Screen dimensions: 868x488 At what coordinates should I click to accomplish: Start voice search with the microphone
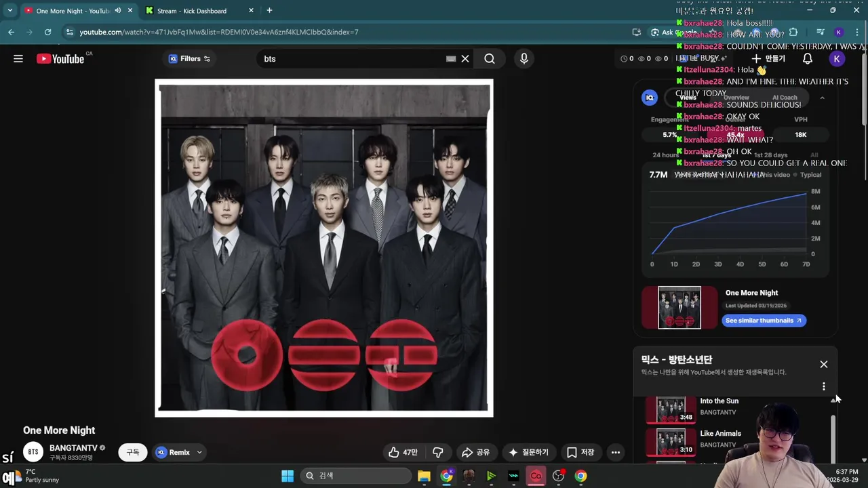coord(524,59)
